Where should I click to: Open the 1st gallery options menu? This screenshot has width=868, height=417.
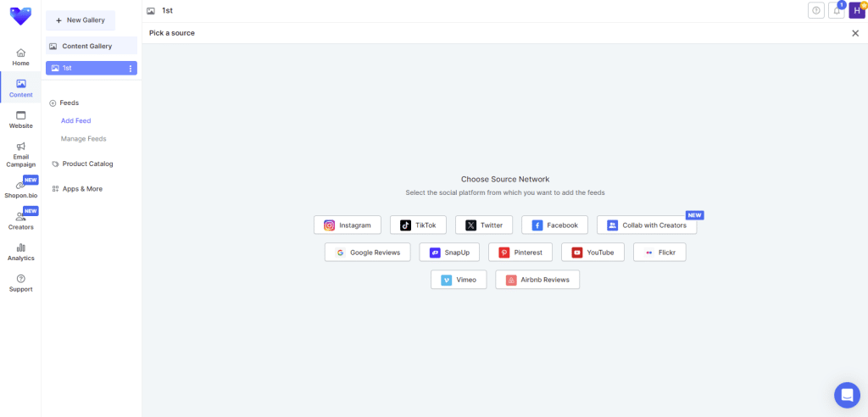130,68
